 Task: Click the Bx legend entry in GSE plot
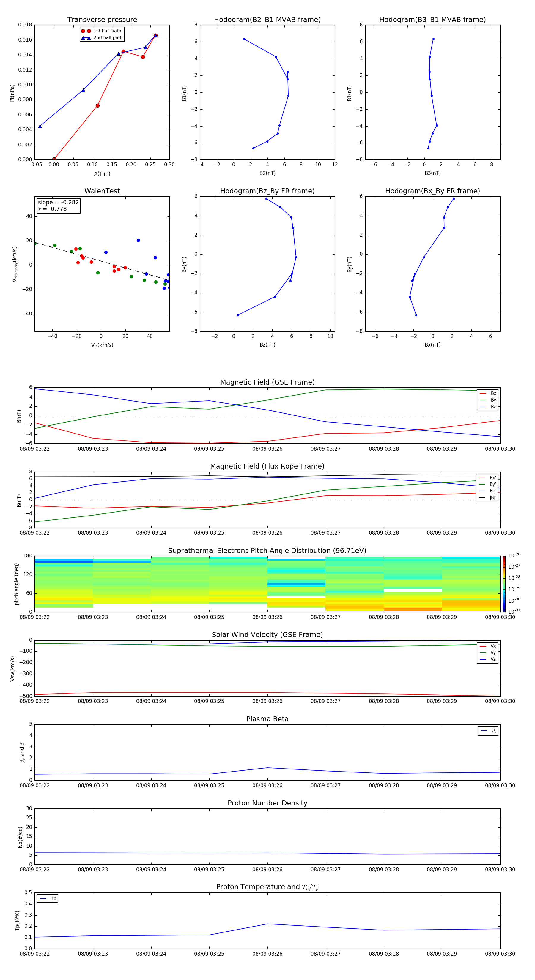pyautogui.click(x=488, y=393)
